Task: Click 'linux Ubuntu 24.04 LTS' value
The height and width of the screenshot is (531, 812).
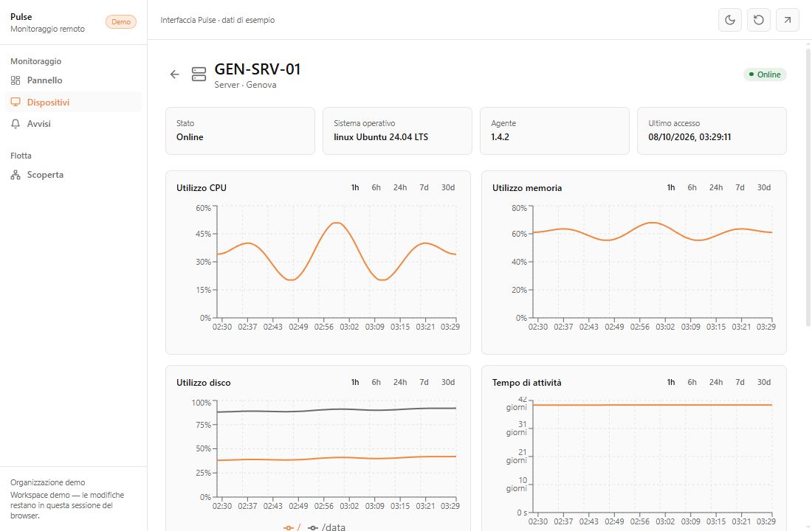Action: (381, 137)
